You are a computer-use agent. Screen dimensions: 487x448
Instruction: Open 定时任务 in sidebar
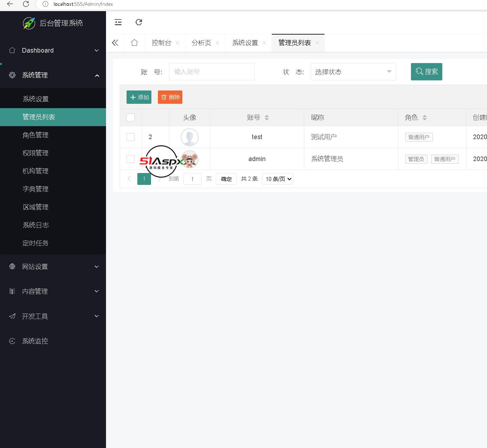tap(53, 243)
